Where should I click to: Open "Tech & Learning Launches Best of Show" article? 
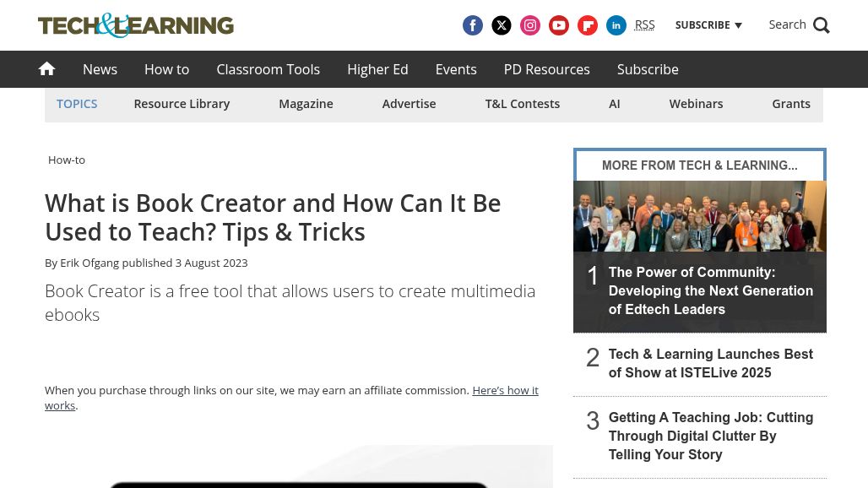(711, 364)
